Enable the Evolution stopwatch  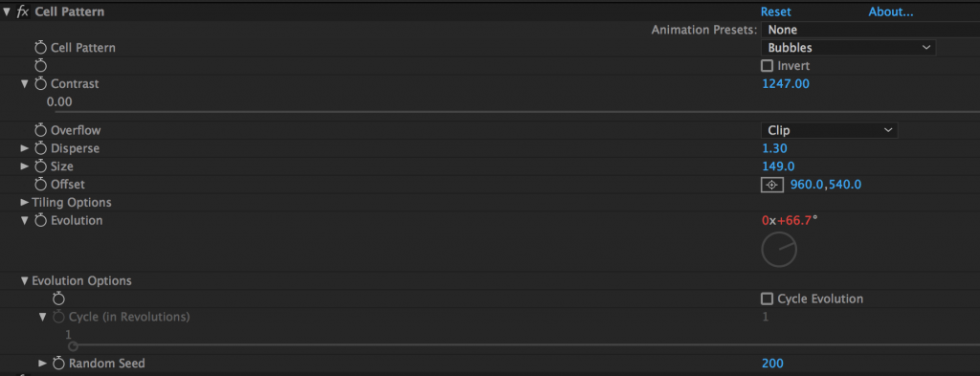pyautogui.click(x=40, y=220)
